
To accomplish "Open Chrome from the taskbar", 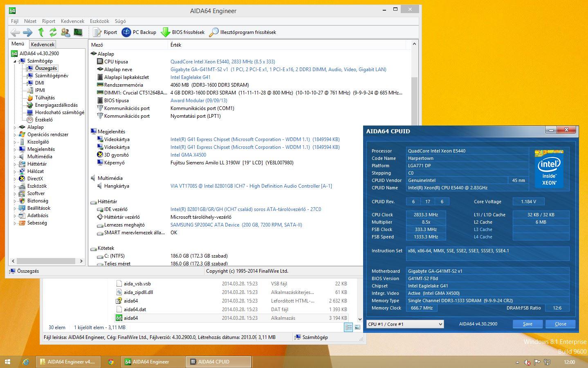I will (110, 362).
